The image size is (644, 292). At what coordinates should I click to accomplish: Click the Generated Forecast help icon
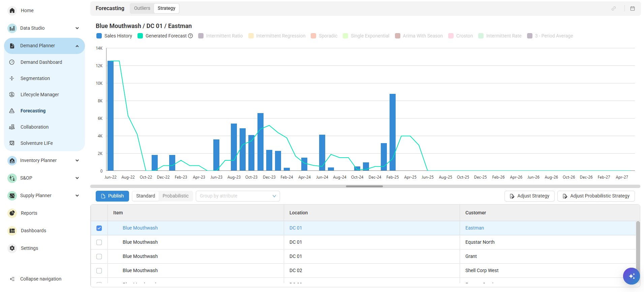(190, 36)
